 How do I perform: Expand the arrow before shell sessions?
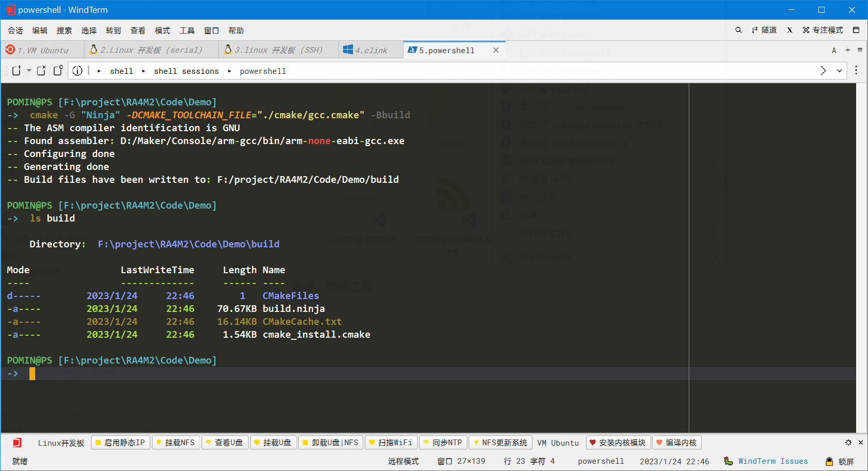point(143,71)
